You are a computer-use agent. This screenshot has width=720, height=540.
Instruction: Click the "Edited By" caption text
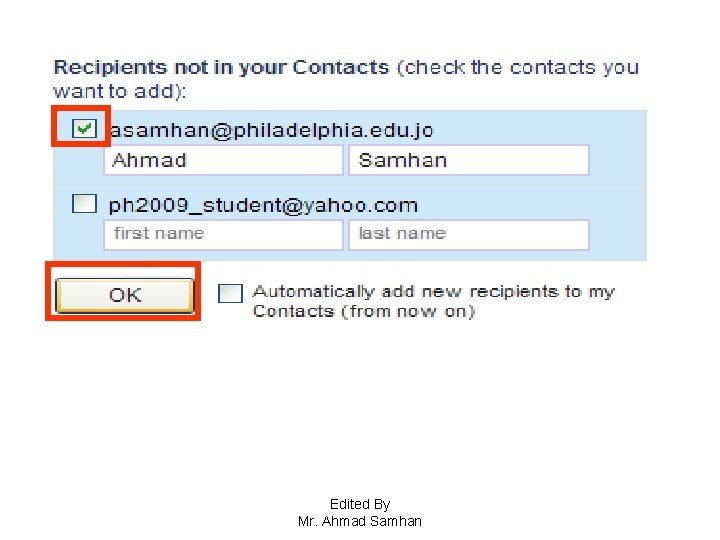coord(360,504)
